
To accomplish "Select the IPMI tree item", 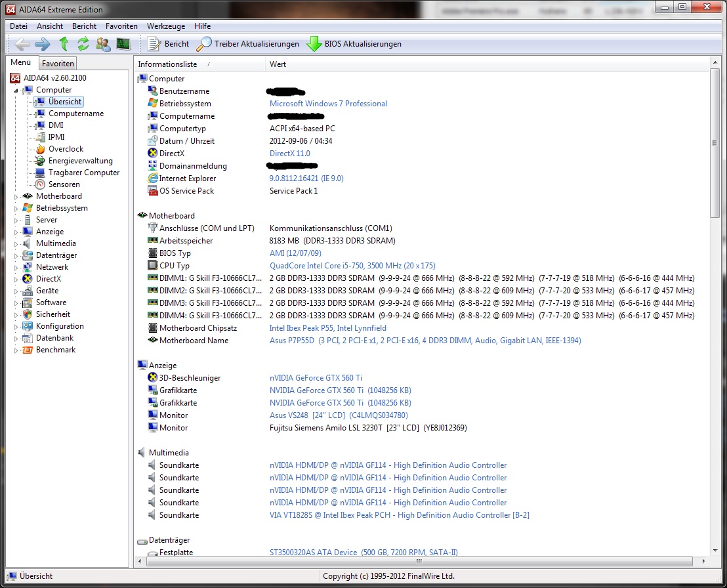I will pyautogui.click(x=56, y=136).
